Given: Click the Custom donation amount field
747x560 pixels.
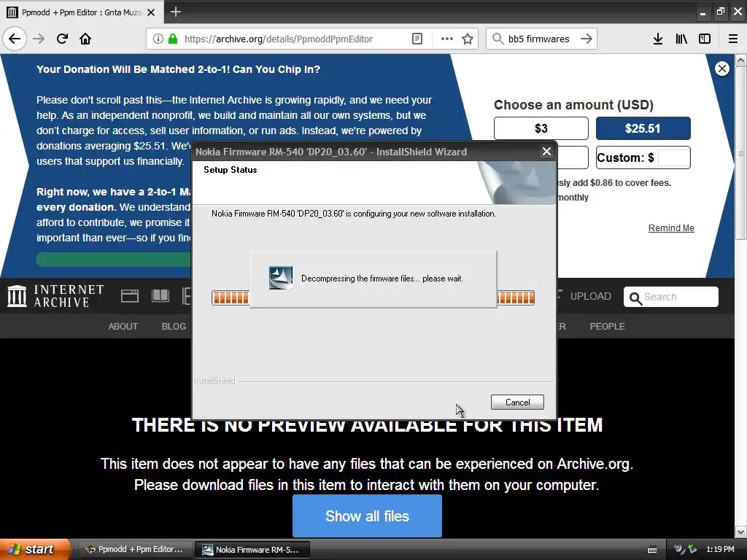Looking at the screenshot, I should tap(673, 157).
